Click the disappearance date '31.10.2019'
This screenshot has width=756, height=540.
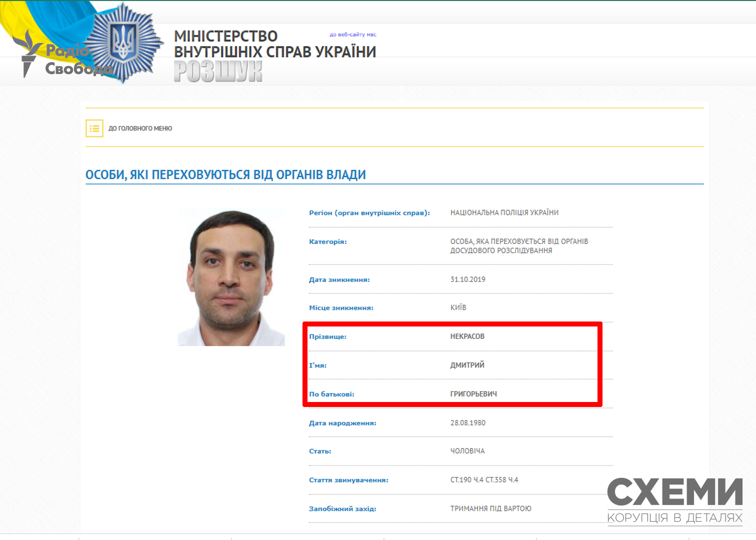pyautogui.click(x=467, y=279)
